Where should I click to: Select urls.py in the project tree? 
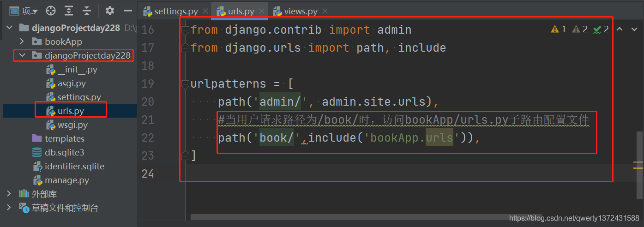(70, 111)
